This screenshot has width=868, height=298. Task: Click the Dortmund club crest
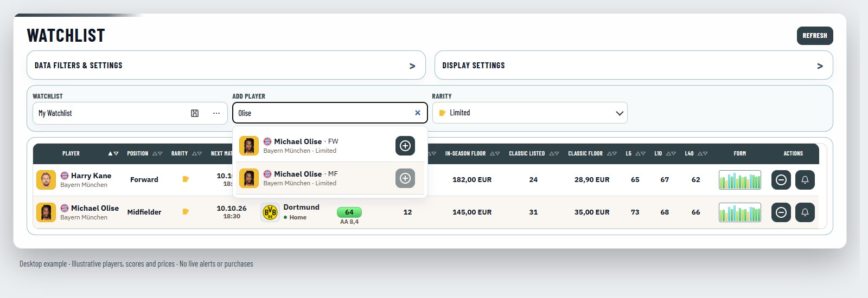[x=270, y=212]
